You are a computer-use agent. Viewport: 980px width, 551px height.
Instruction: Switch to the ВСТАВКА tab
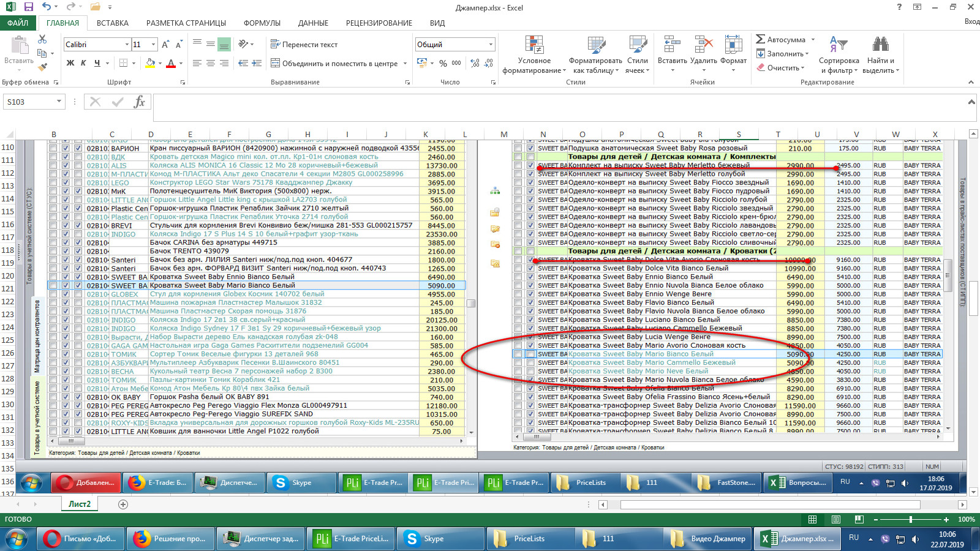pos(113,23)
